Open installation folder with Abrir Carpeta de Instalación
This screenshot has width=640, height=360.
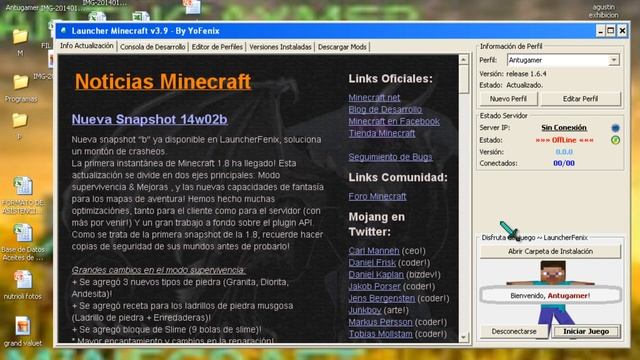tap(550, 251)
